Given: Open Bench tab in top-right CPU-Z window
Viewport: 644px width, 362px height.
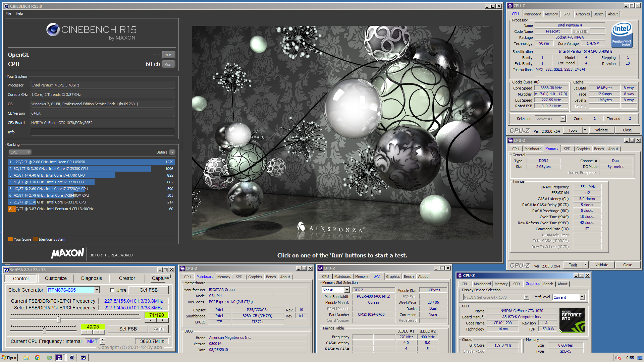Looking at the screenshot, I should (599, 14).
